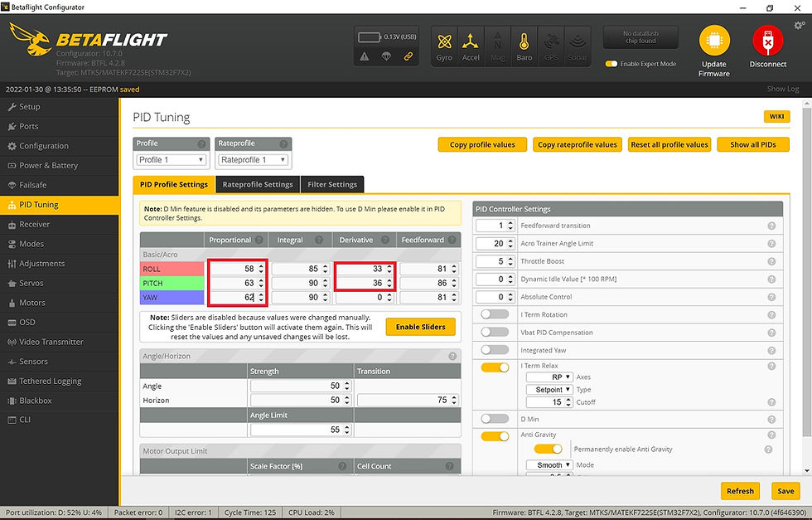The width and height of the screenshot is (812, 520).
Task: Click Show all PIDs button
Action: 753,144
